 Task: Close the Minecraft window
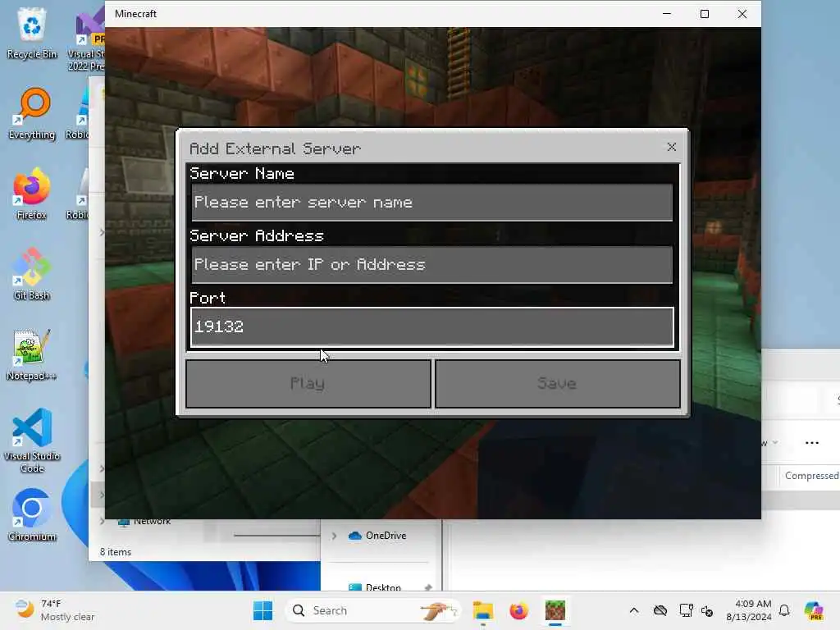coord(742,14)
